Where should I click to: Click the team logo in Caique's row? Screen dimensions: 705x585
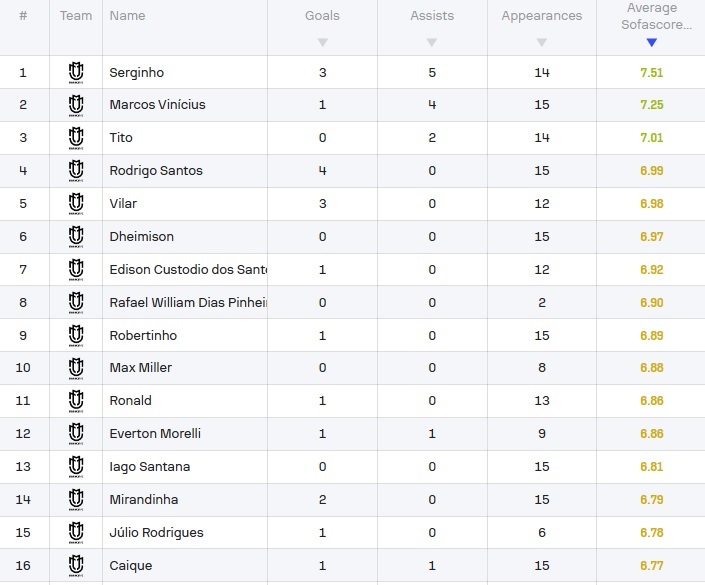(76, 566)
